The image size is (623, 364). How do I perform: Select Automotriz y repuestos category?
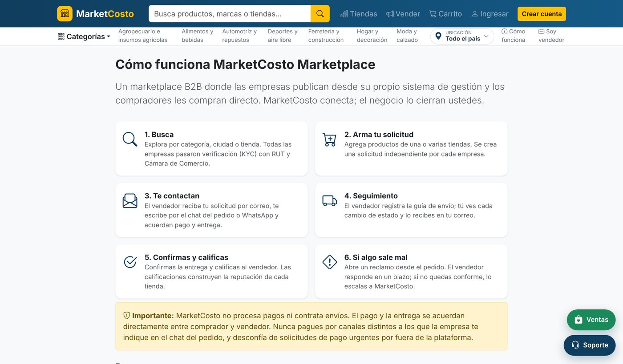[x=239, y=36]
